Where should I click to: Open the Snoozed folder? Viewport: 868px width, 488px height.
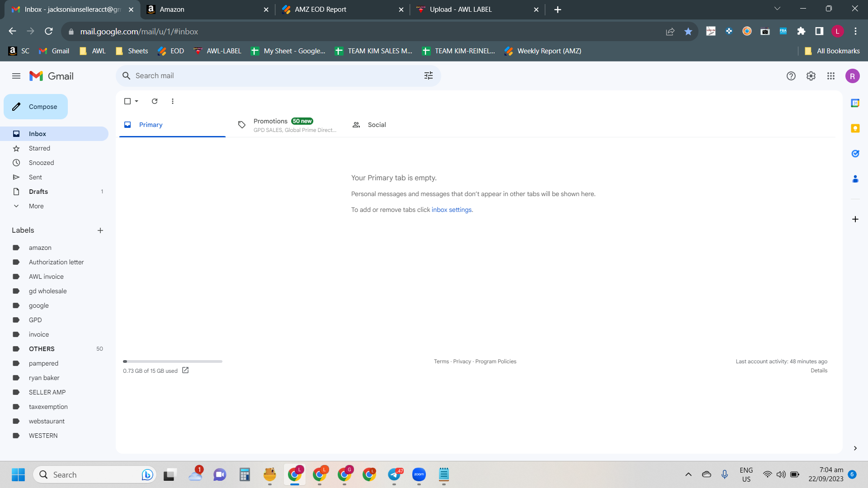(x=54, y=163)
